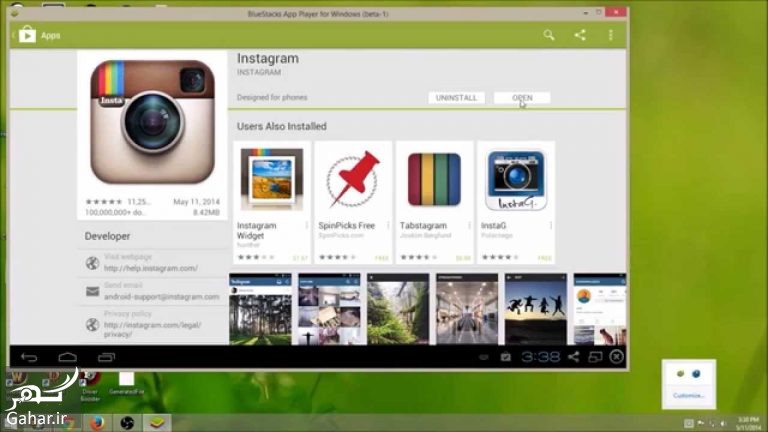The width and height of the screenshot is (768, 432).
Task: Click the star rating under Instagram icon
Action: [x=103, y=202]
